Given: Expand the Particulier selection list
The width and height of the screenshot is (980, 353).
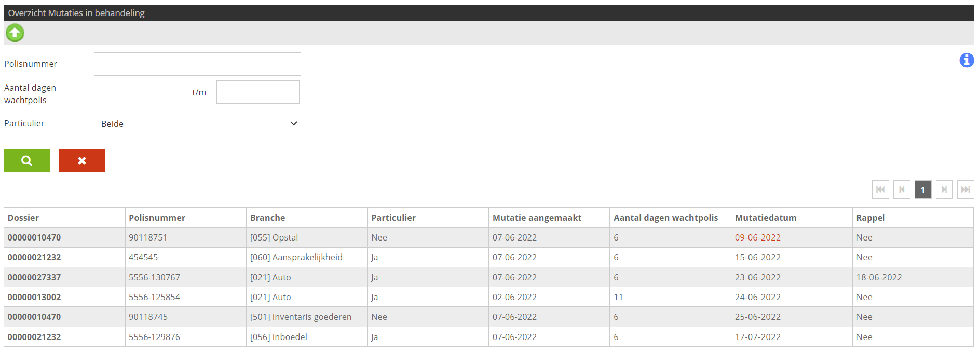Looking at the screenshot, I should [x=292, y=123].
